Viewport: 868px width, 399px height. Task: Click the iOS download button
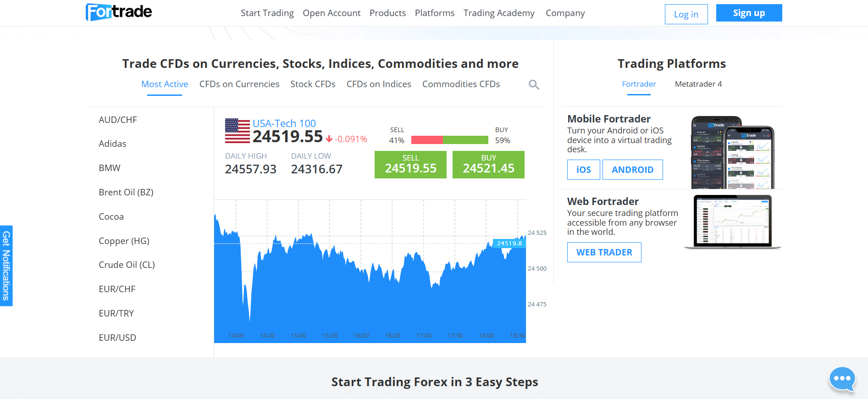(x=584, y=170)
